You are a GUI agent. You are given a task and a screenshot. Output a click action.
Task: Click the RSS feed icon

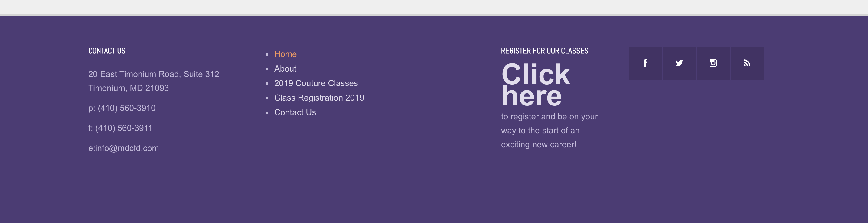pyautogui.click(x=747, y=63)
